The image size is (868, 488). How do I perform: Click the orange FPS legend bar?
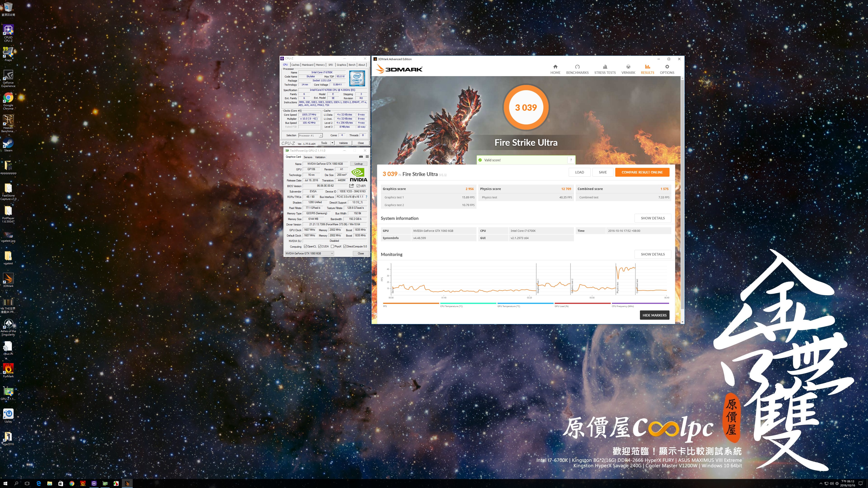point(411,303)
